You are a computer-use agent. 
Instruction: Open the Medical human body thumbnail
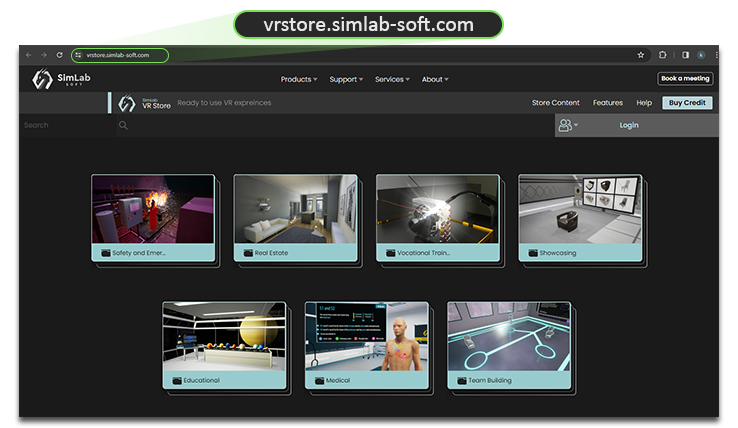point(367,337)
